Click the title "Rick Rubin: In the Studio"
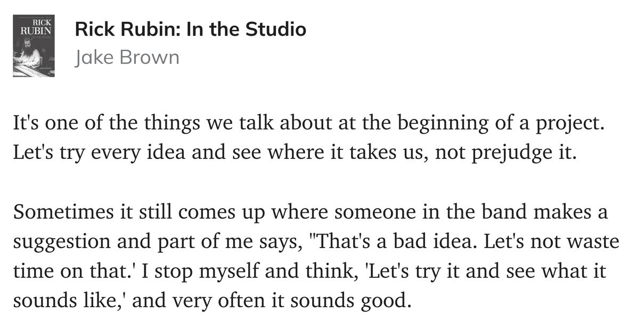 (191, 29)
